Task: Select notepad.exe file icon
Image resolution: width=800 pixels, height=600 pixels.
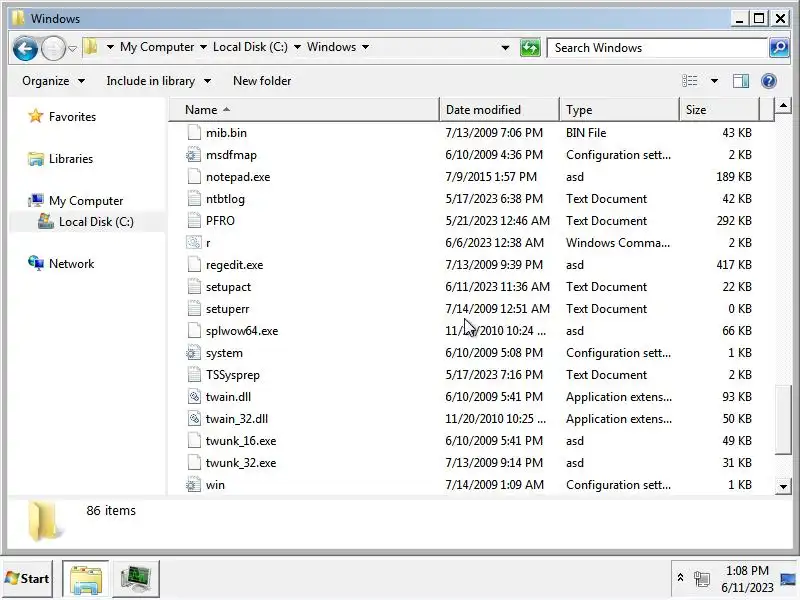Action: point(194,177)
